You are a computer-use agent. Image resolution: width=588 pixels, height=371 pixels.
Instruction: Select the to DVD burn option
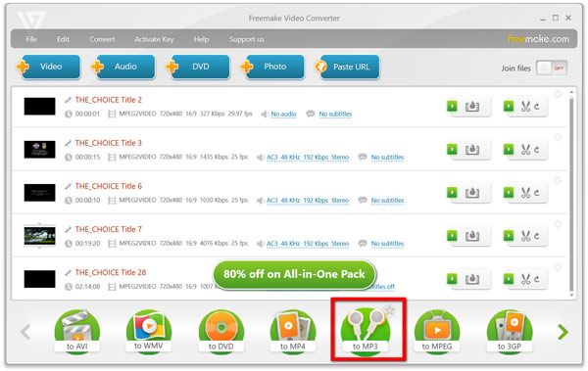(x=220, y=330)
